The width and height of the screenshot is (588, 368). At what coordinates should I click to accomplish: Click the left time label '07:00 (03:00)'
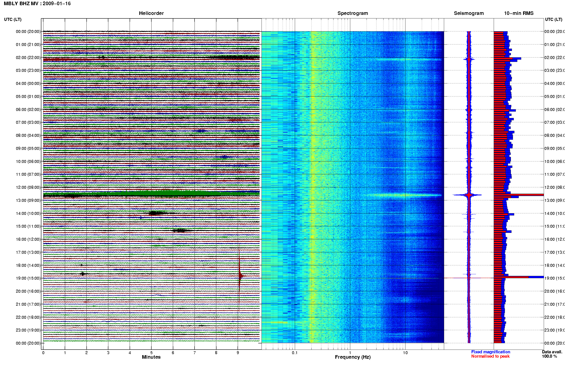click(x=28, y=122)
